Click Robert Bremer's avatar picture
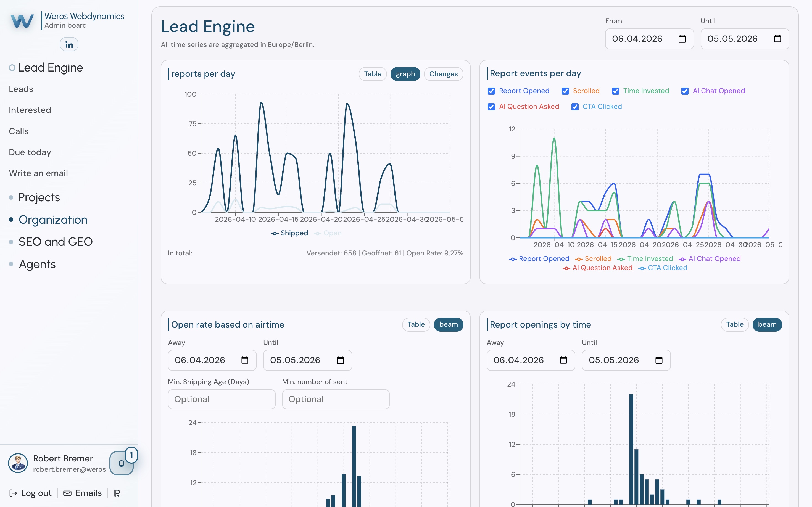 pyautogui.click(x=18, y=463)
